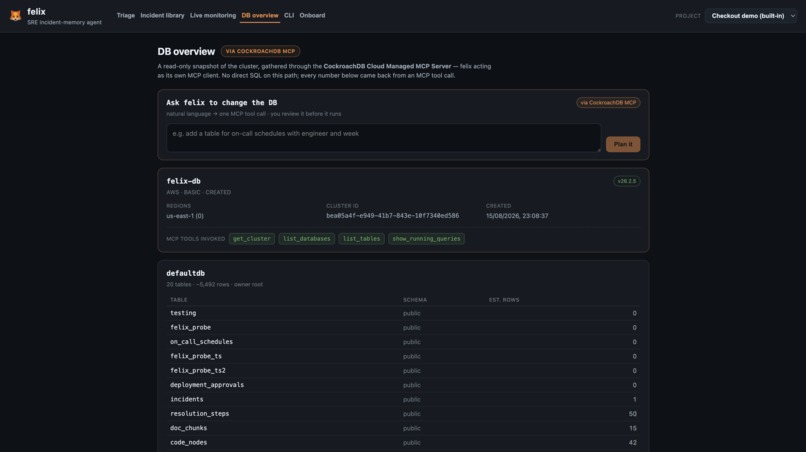
Task: Select the incidents table row
Action: tap(403, 400)
